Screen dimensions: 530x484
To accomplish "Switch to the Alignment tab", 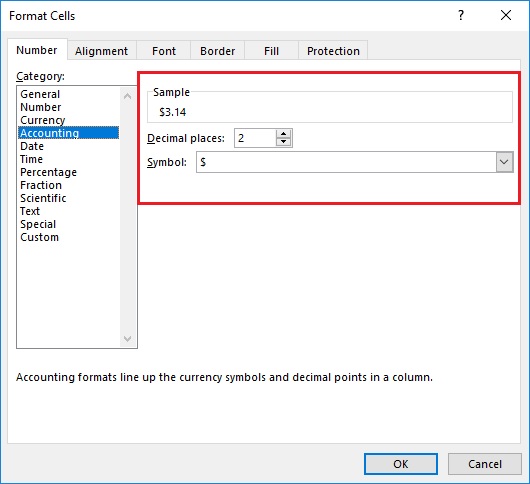I will (101, 51).
